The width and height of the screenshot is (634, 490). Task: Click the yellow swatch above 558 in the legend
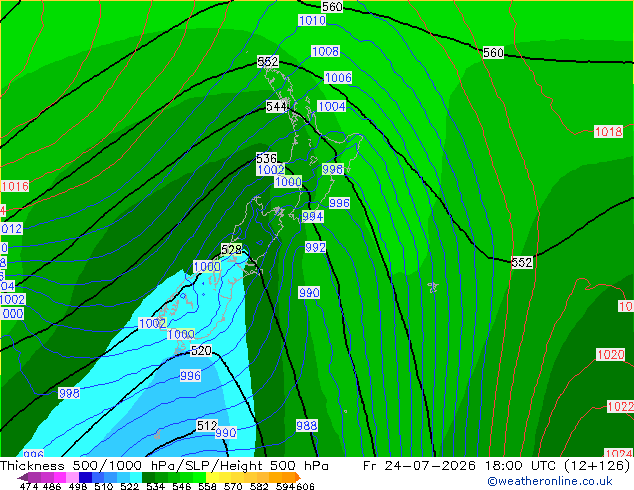tap(212, 477)
